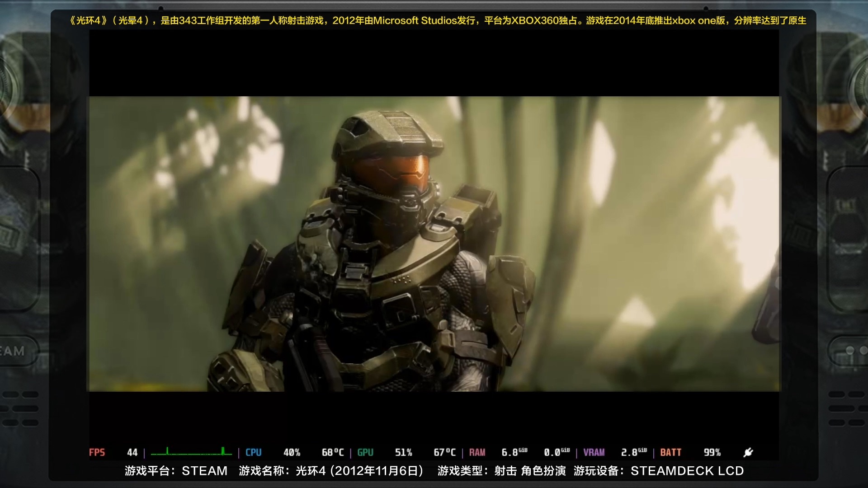
Task: Click the VRAM memory indicator
Action: 595,452
